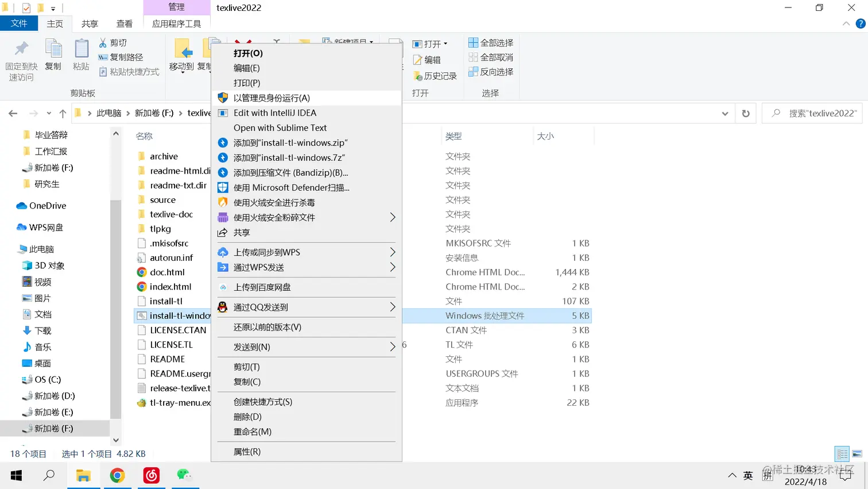
Task: Choose Edit with IntelliJ IDEA
Action: [307, 113]
